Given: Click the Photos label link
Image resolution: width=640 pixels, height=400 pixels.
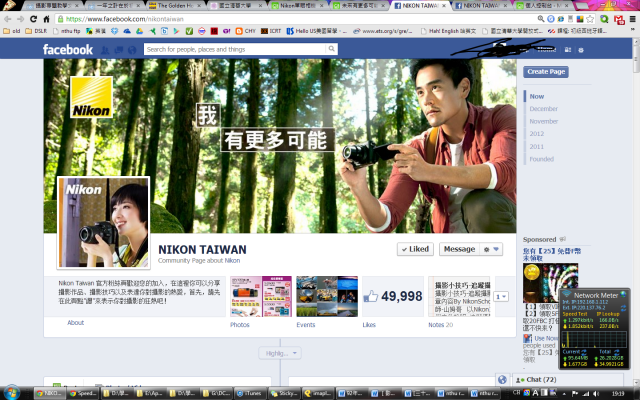Looking at the screenshot, I should click(240, 325).
